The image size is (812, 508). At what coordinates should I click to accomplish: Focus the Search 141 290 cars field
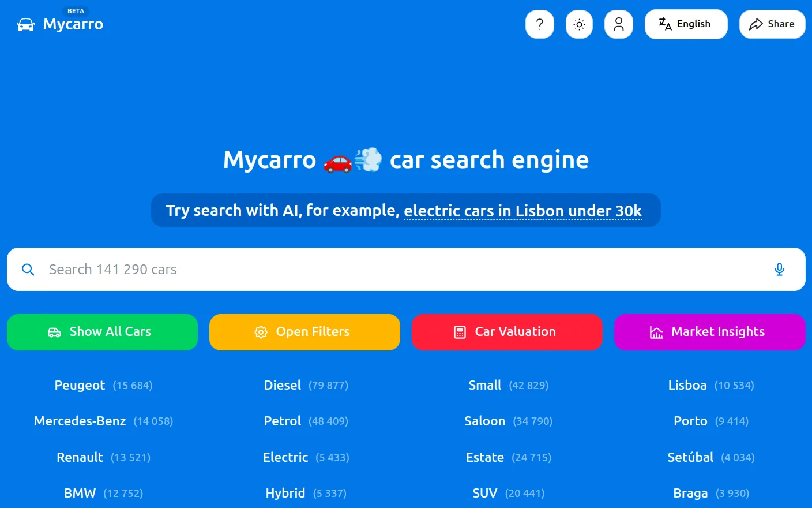click(406, 270)
